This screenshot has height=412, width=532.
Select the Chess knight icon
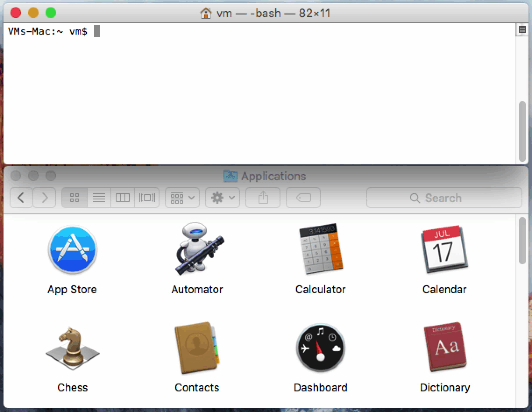72,349
